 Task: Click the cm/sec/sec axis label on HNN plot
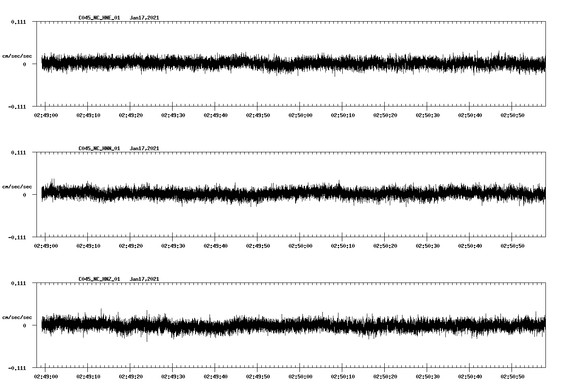pos(17,186)
